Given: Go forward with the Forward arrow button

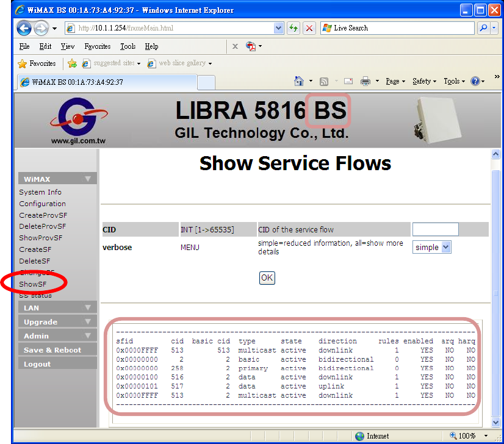Looking at the screenshot, I should [x=41, y=28].
